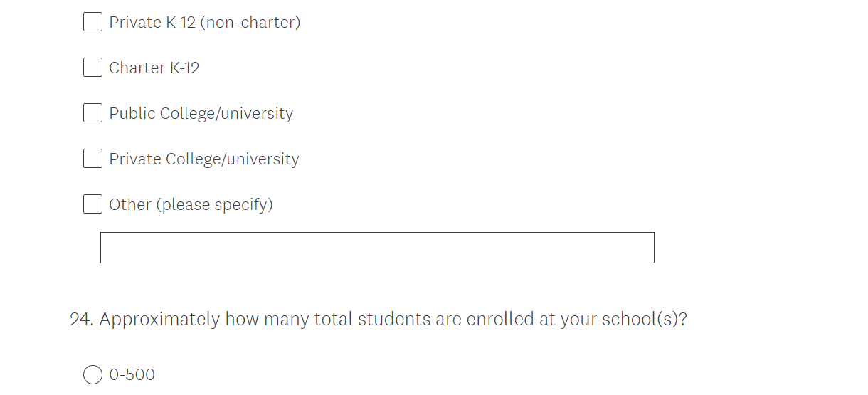
Task: Click the word "Approximately" in question 24
Action: pyautogui.click(x=159, y=320)
